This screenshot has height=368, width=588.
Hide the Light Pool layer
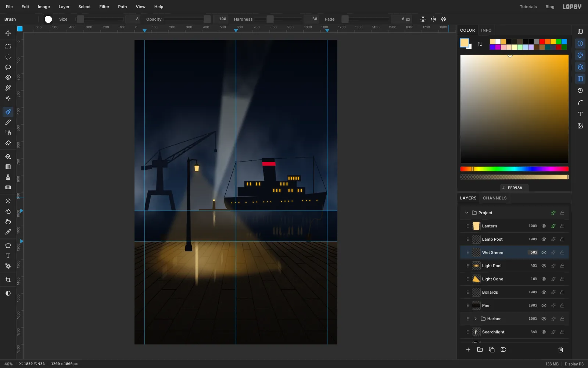click(x=544, y=266)
